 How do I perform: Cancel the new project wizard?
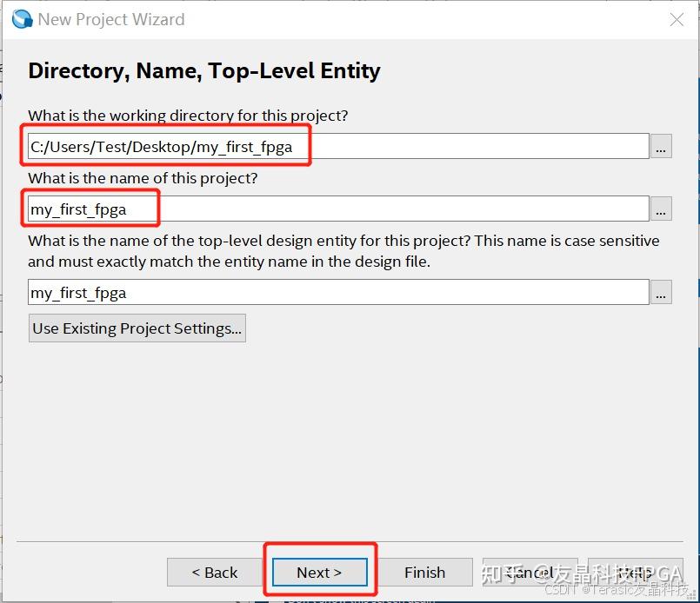(530, 573)
